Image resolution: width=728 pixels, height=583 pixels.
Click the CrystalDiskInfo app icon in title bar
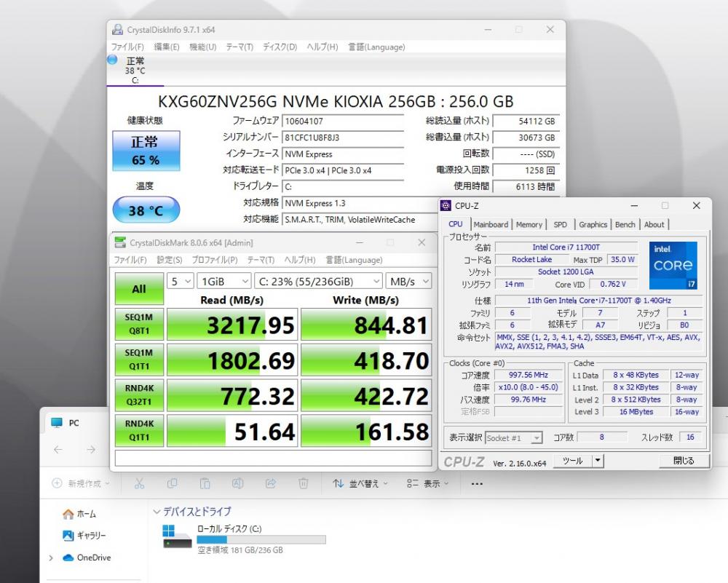tap(117, 30)
